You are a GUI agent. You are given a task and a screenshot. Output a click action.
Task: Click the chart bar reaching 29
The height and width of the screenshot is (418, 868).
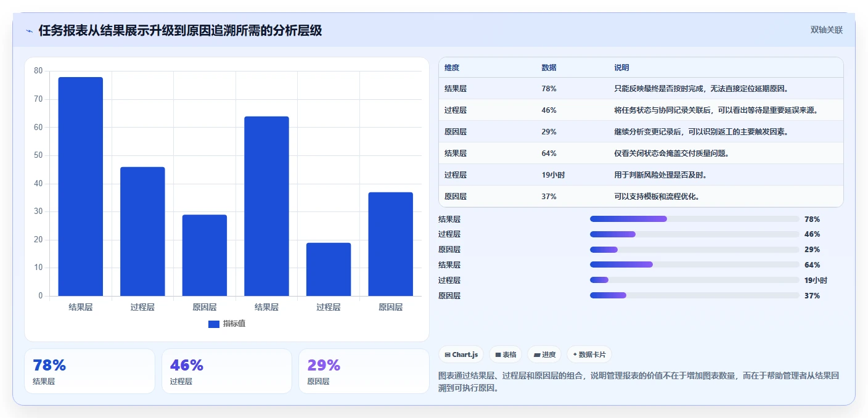(205, 255)
